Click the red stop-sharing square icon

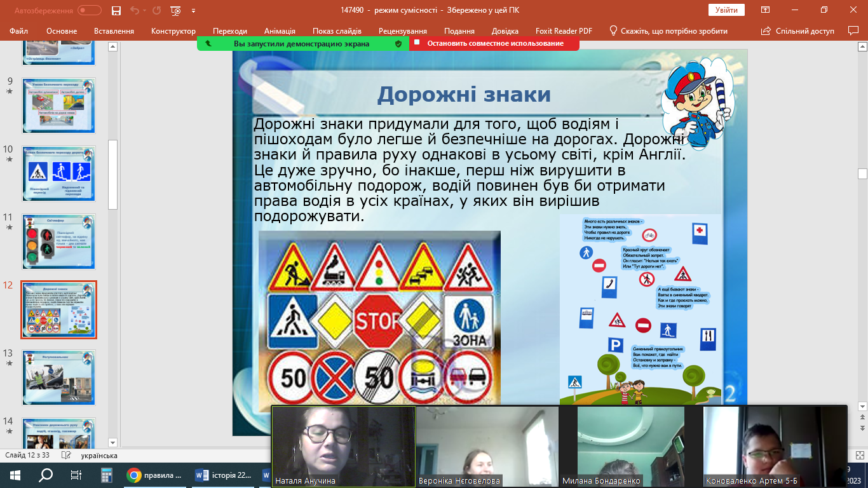coord(417,43)
